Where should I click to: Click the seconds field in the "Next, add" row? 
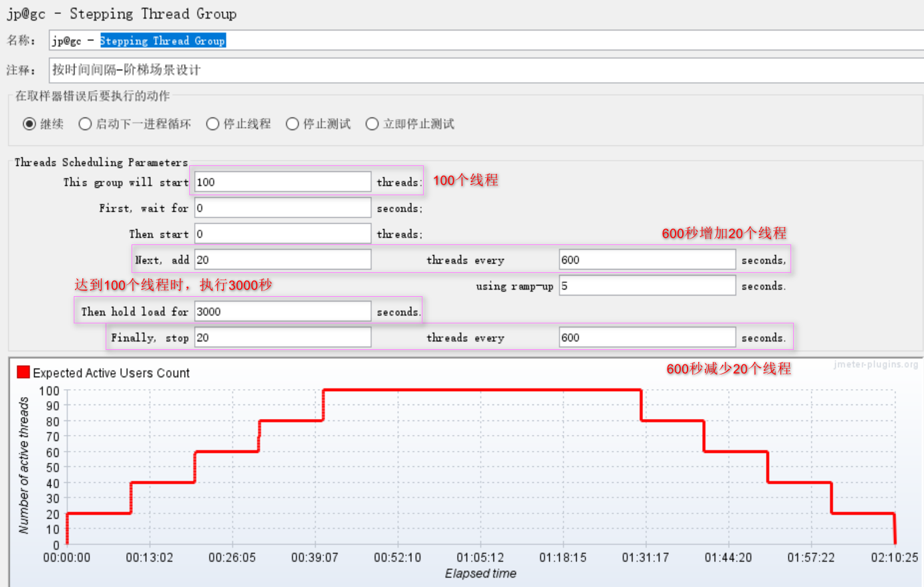tap(647, 260)
